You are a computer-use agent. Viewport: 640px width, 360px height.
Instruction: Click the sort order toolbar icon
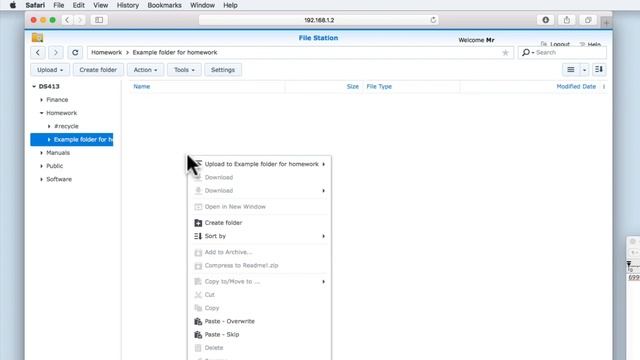coord(599,70)
